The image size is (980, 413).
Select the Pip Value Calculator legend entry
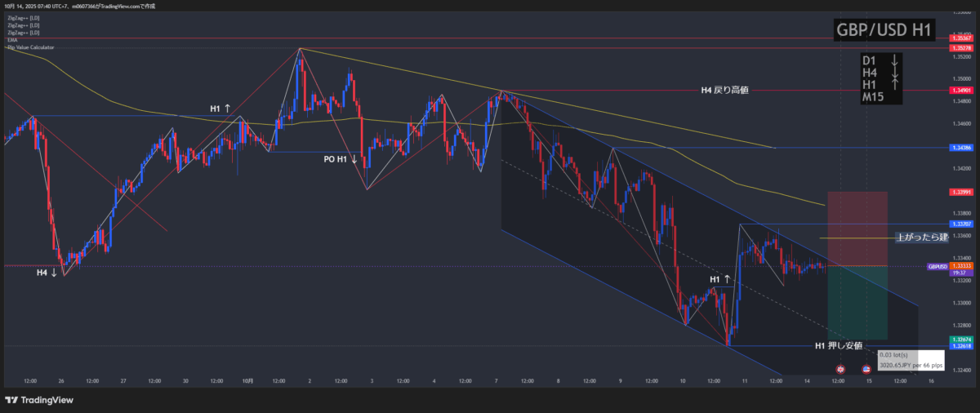click(25, 47)
